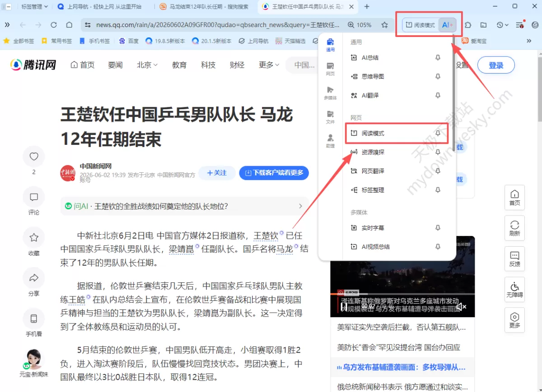
Task: Seek the video progress bar
Action: point(402,294)
